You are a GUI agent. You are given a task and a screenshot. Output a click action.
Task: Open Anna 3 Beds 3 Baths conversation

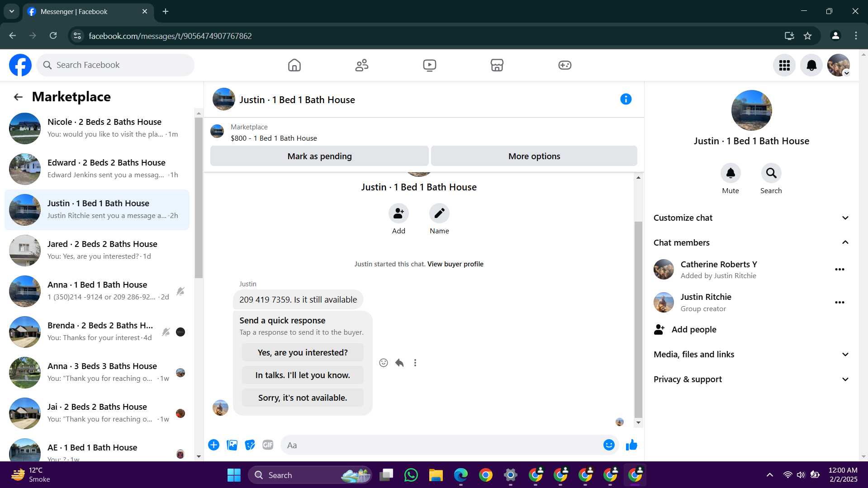click(x=97, y=373)
